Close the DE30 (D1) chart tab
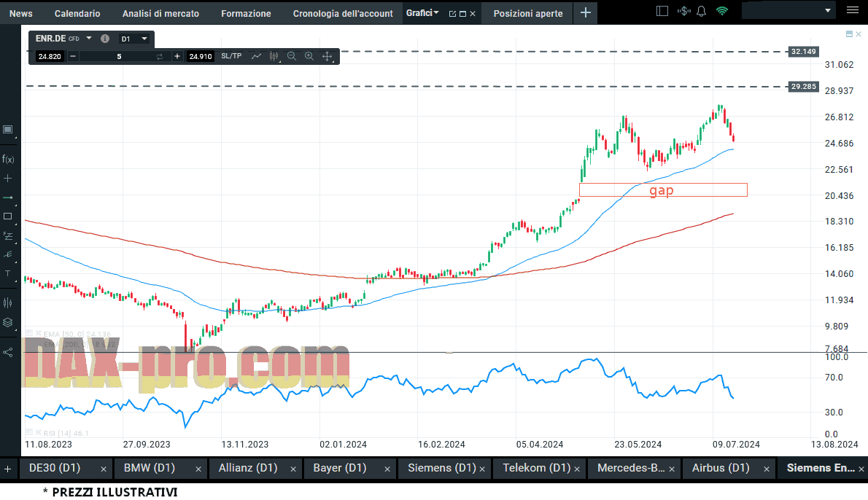 click(x=104, y=469)
